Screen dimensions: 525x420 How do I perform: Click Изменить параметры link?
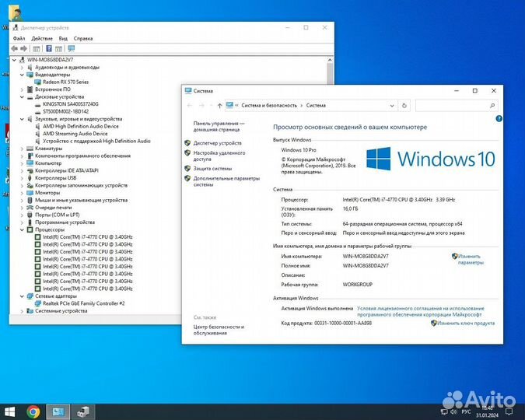(469, 259)
